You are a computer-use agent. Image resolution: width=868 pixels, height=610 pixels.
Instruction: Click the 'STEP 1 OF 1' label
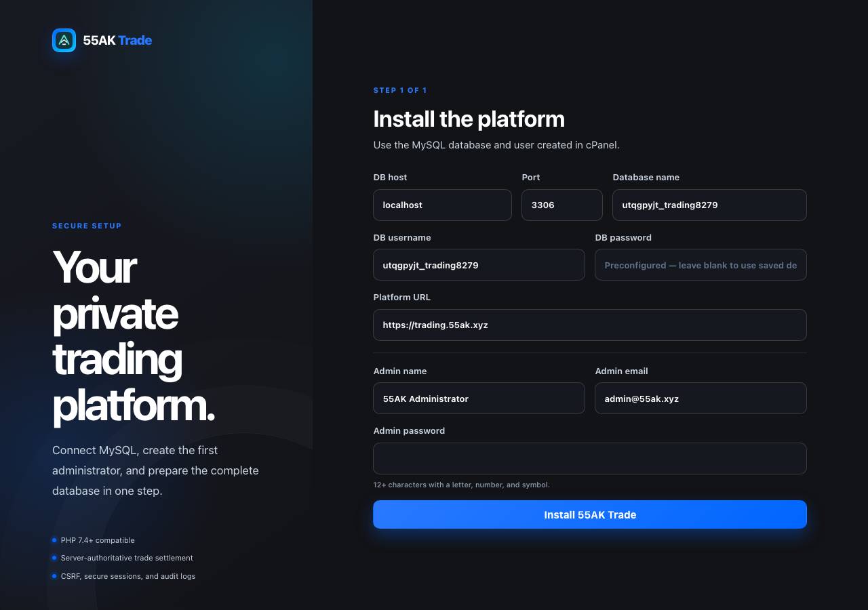point(400,90)
